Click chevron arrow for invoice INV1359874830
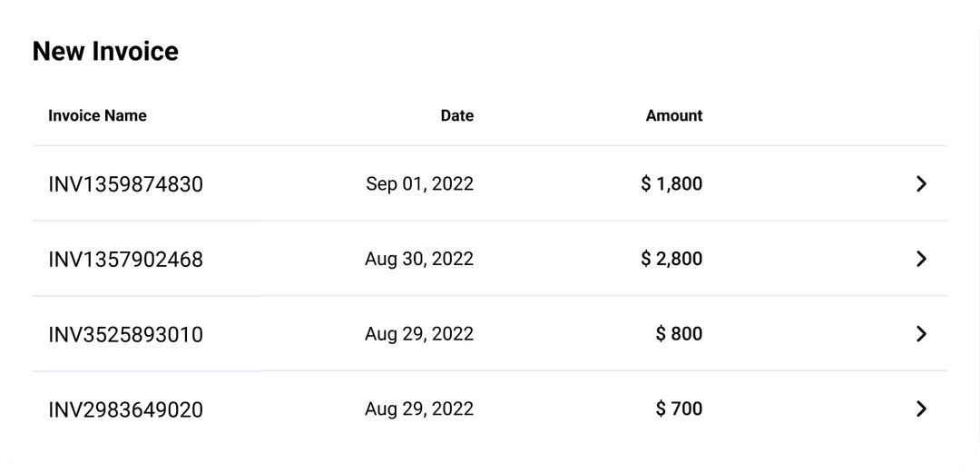The image size is (980, 473). tap(921, 184)
